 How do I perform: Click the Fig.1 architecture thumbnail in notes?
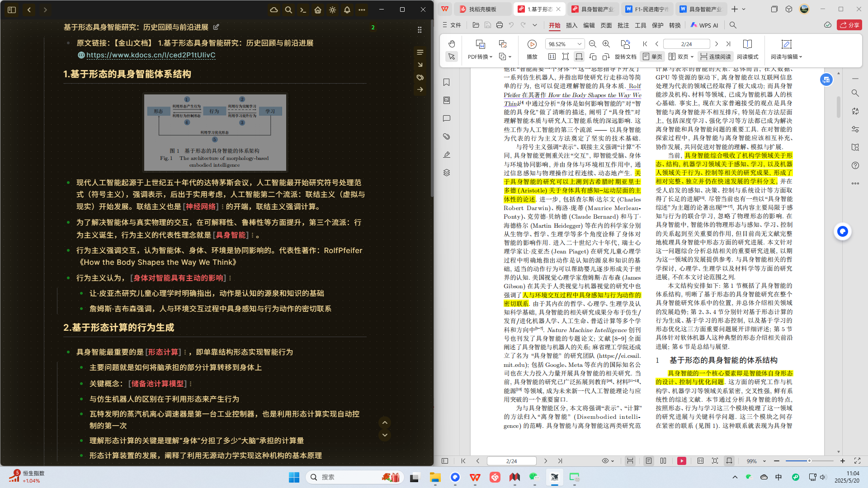coord(215,132)
